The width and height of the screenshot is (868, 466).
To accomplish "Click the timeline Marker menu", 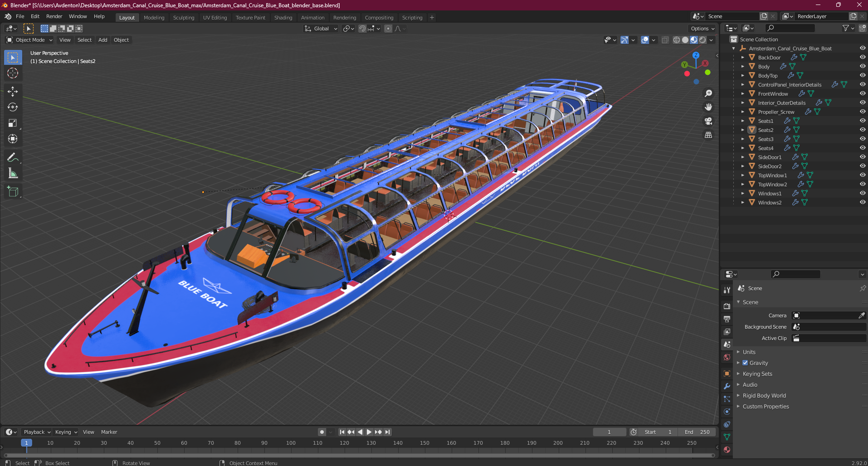I will [x=109, y=432].
